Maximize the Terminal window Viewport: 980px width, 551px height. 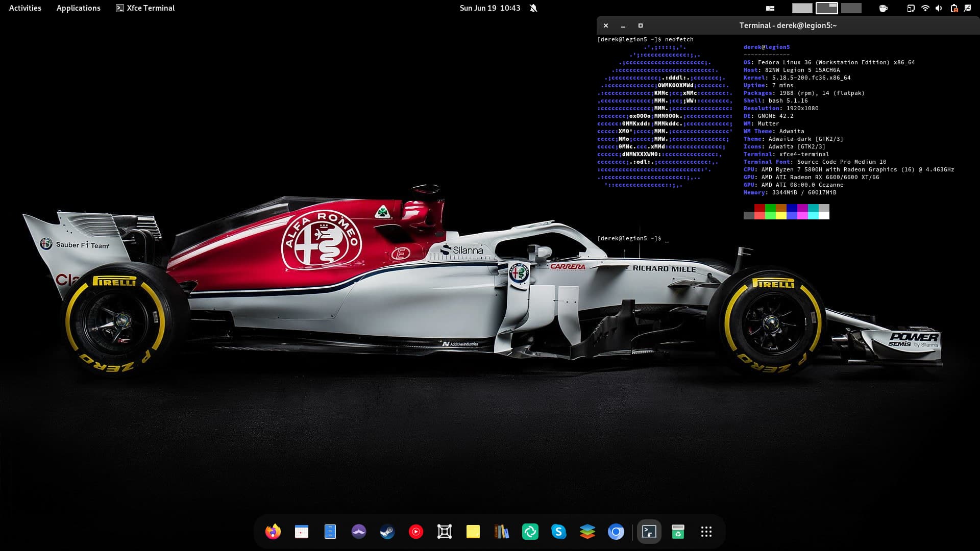click(641, 26)
